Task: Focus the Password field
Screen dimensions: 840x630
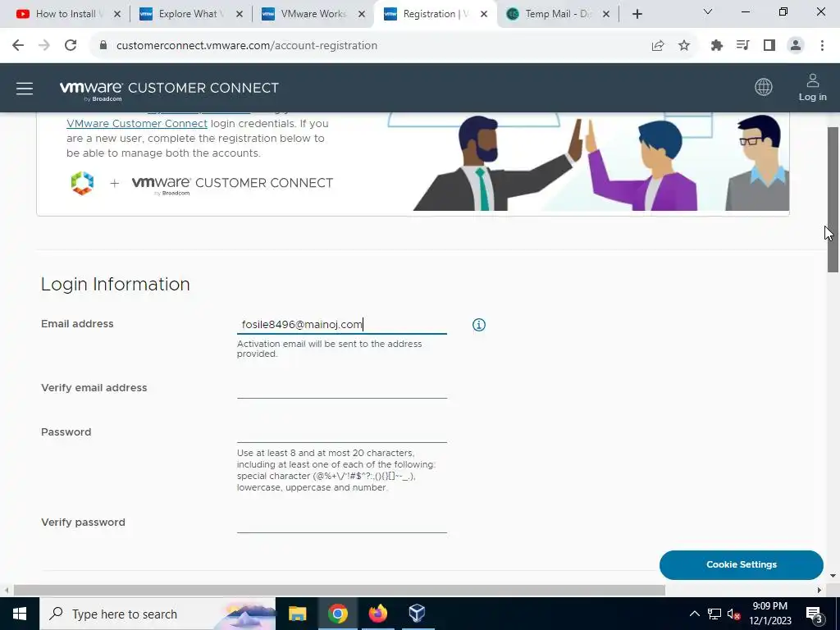Action: coord(342,432)
